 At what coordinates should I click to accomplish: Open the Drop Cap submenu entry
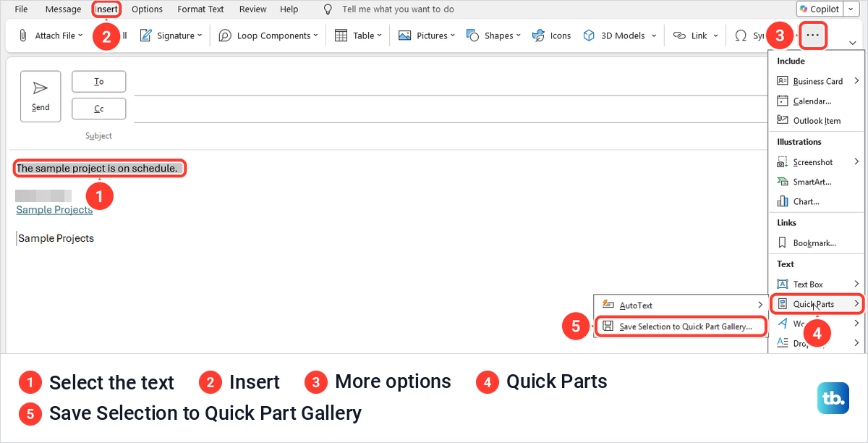point(817,342)
